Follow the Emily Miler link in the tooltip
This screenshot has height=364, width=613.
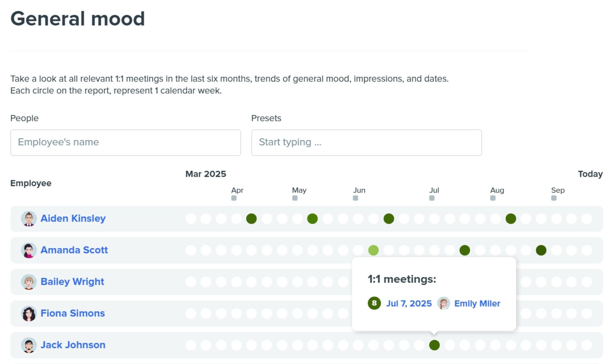click(x=477, y=303)
